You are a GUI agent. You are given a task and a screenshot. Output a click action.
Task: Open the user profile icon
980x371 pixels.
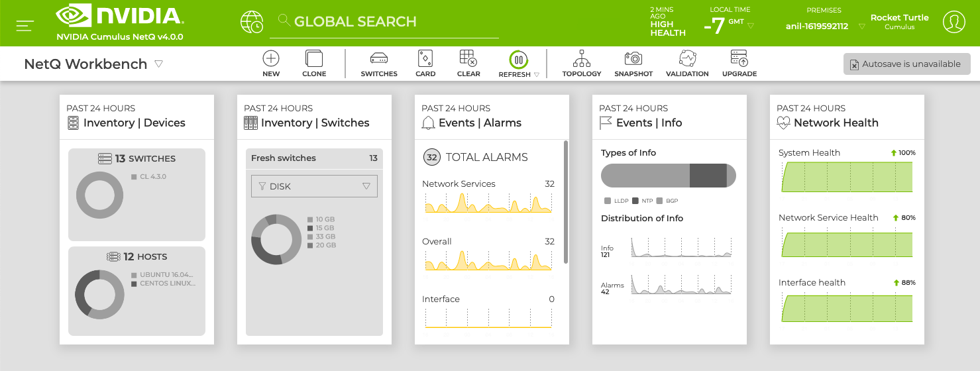(953, 22)
